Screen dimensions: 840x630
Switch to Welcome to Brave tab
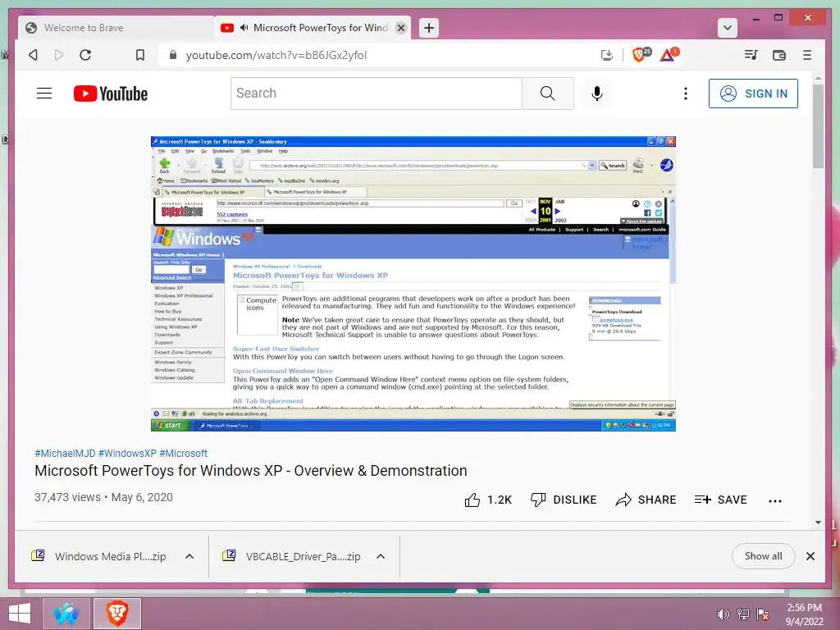(115, 28)
